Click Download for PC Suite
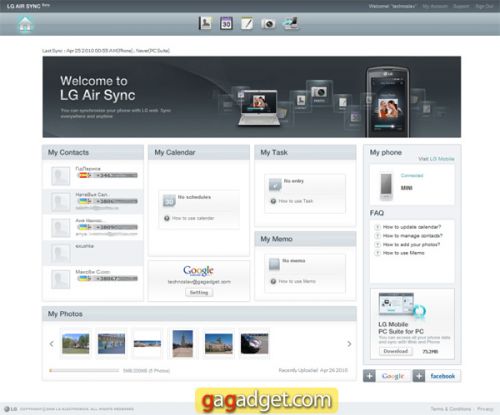Viewport: 500px width, 415px height. (396, 351)
